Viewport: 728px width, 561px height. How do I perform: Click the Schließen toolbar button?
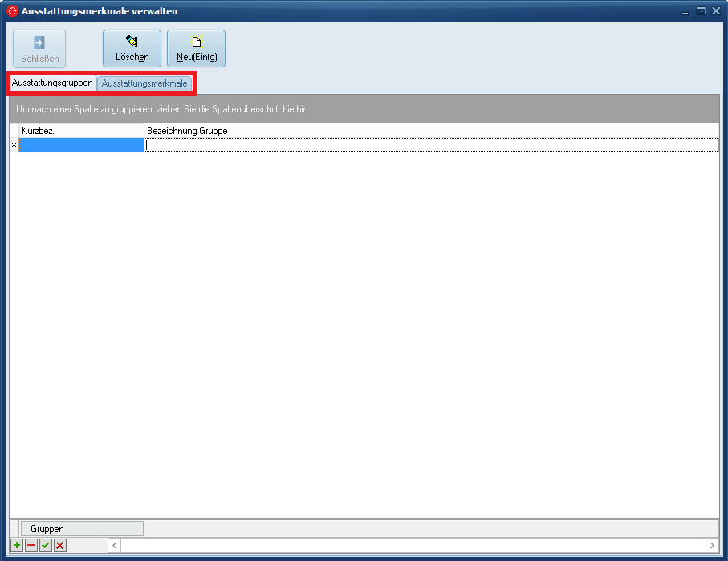pyautogui.click(x=39, y=48)
